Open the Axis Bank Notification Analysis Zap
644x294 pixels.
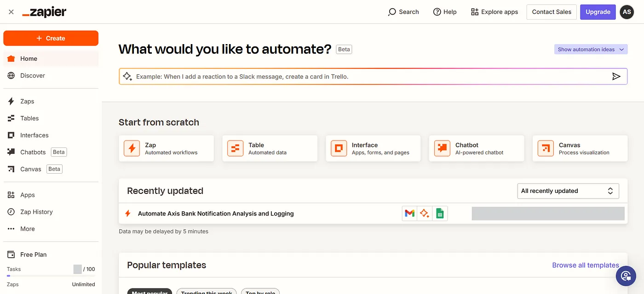[216, 214]
